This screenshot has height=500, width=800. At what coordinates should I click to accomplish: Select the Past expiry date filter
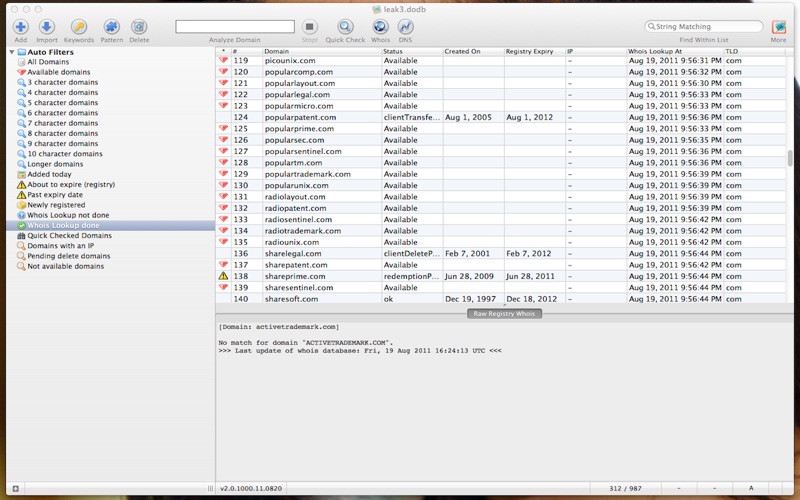[x=55, y=194]
